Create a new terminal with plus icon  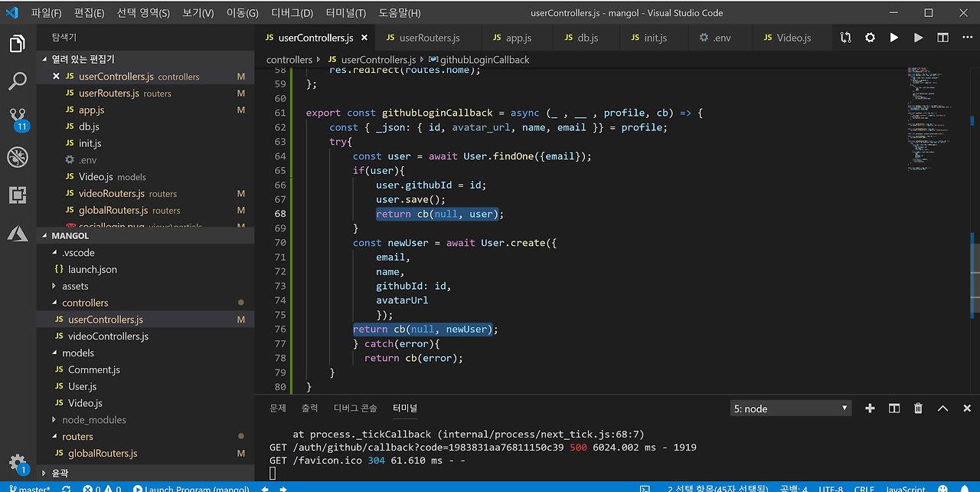(x=870, y=408)
